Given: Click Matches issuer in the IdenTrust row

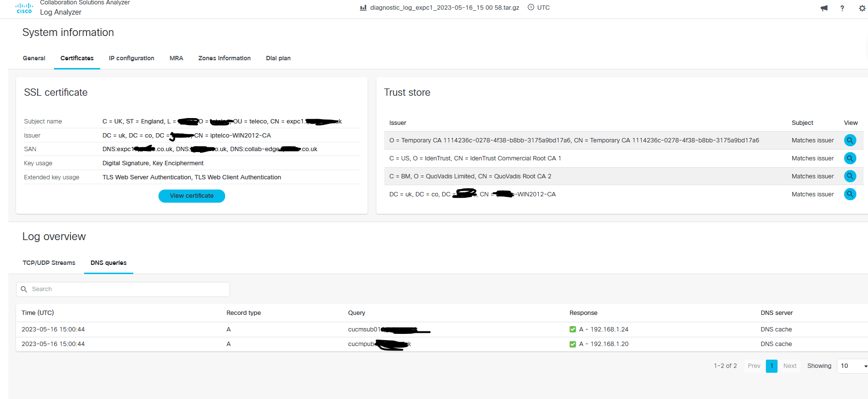Looking at the screenshot, I should click(813, 158).
